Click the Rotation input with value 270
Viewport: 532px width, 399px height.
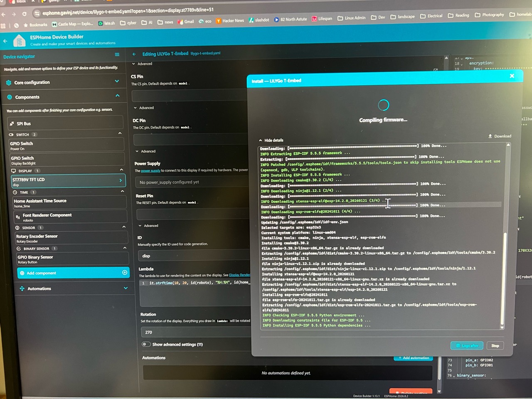196,332
